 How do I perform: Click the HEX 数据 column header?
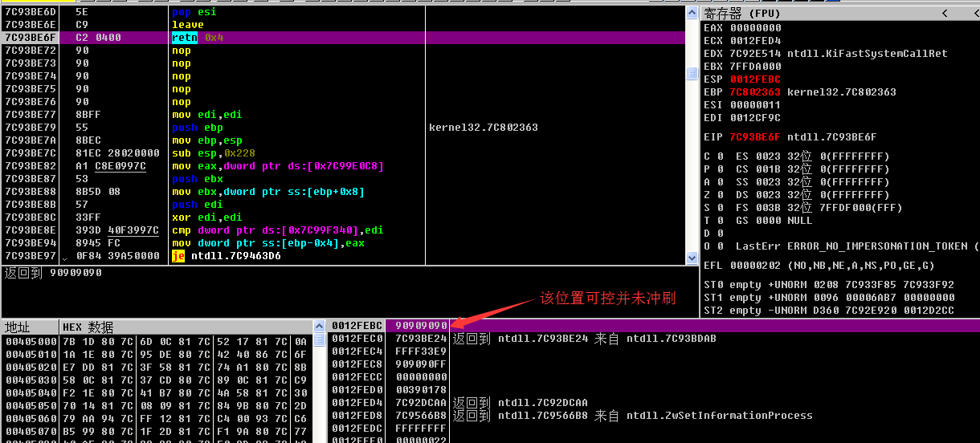point(88,327)
